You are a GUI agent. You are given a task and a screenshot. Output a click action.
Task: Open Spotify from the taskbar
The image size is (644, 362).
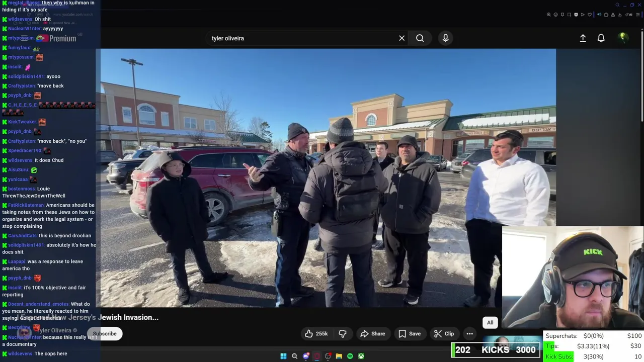pyautogui.click(x=350, y=356)
